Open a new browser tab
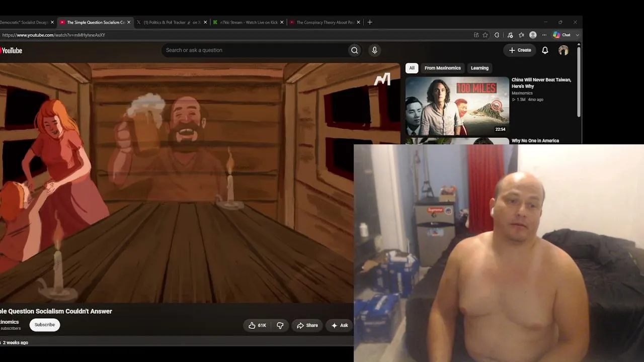 [x=370, y=22]
